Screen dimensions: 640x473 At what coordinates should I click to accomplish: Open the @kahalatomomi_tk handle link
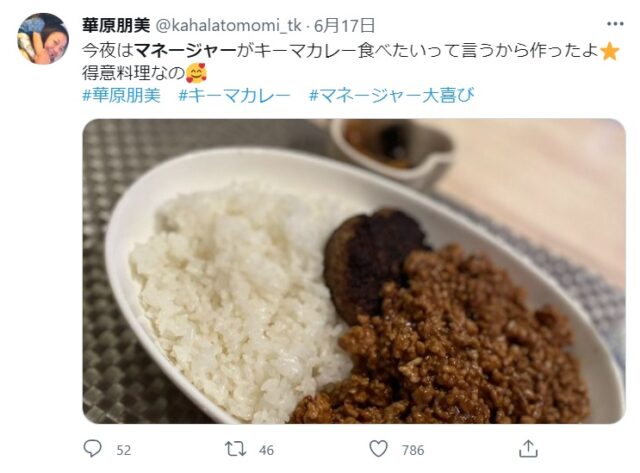pos(229,26)
